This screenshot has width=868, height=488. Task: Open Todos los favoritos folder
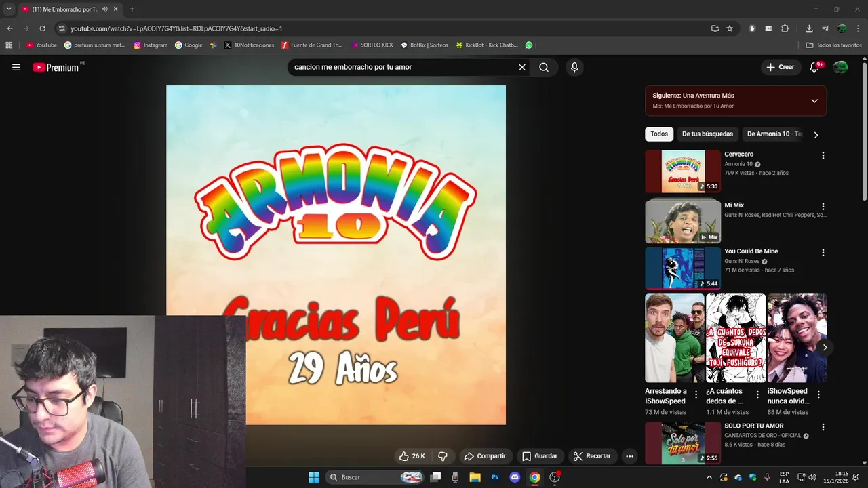click(x=833, y=45)
